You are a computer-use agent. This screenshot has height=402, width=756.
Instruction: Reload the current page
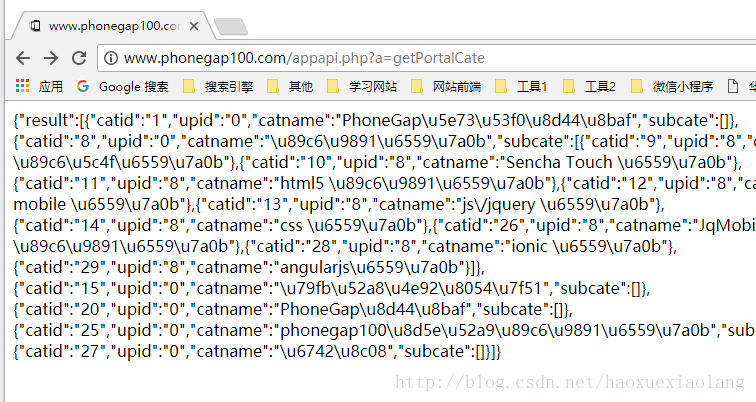click(x=79, y=58)
